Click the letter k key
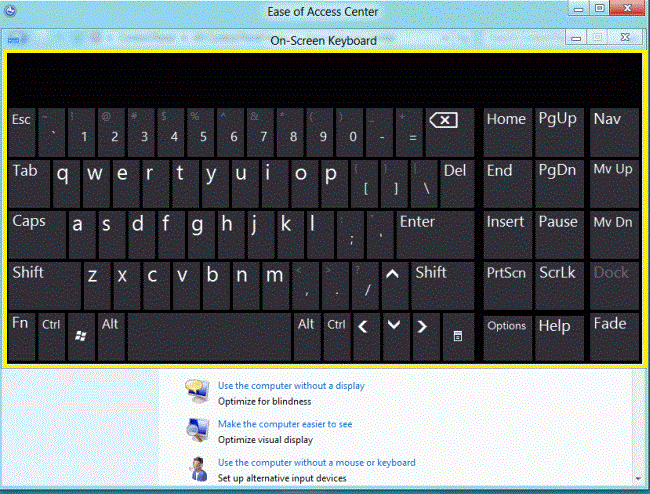 pyautogui.click(x=291, y=235)
